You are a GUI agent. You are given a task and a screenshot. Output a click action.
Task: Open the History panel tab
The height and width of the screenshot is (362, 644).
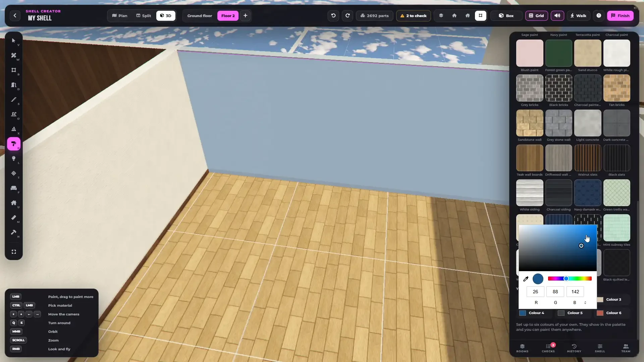tap(574, 348)
